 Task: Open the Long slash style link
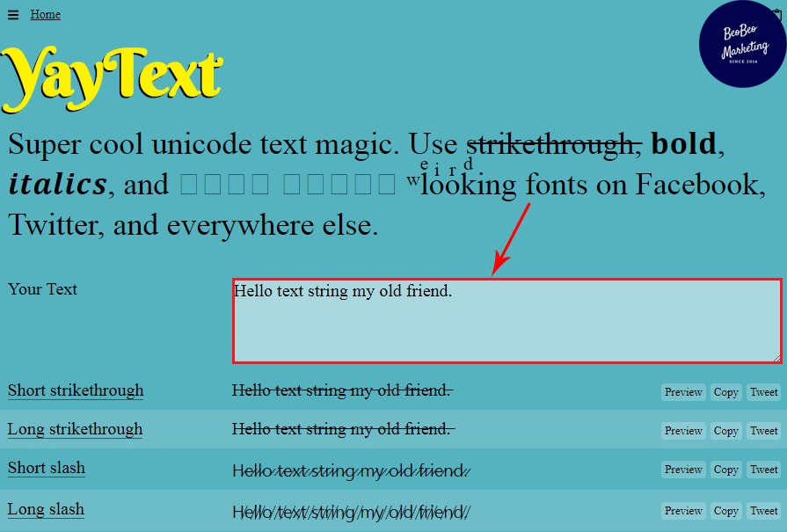46,509
